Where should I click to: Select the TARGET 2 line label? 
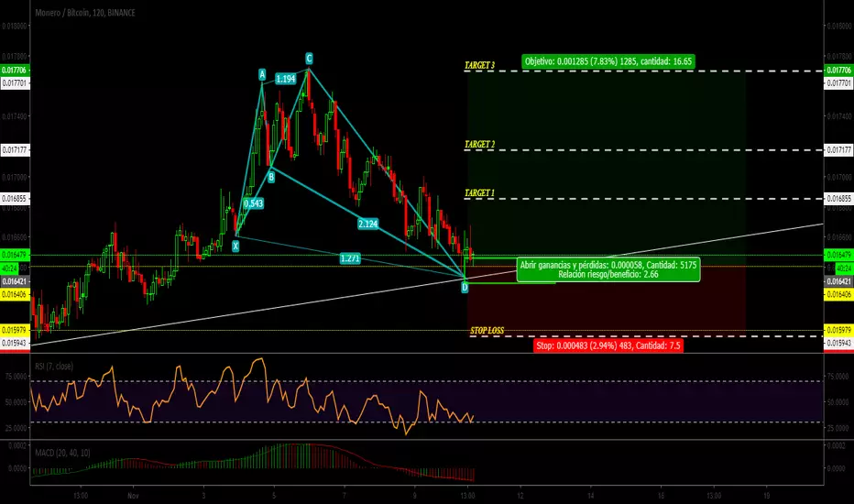coord(479,145)
